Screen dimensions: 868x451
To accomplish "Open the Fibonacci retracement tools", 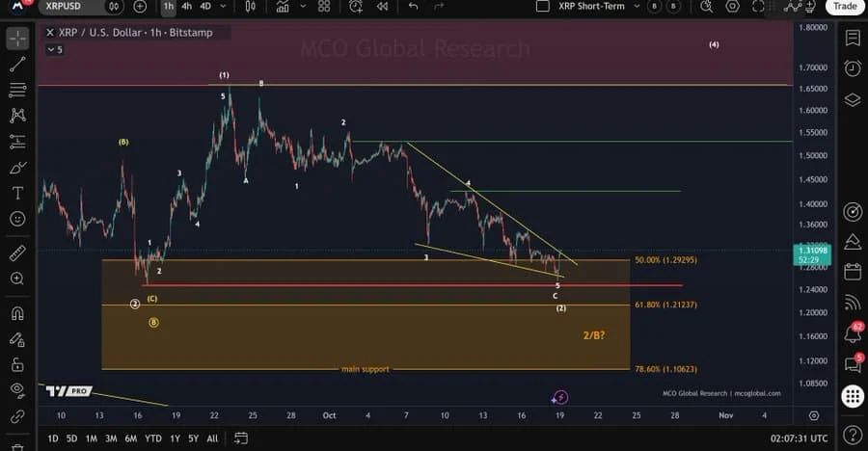I will (17, 90).
